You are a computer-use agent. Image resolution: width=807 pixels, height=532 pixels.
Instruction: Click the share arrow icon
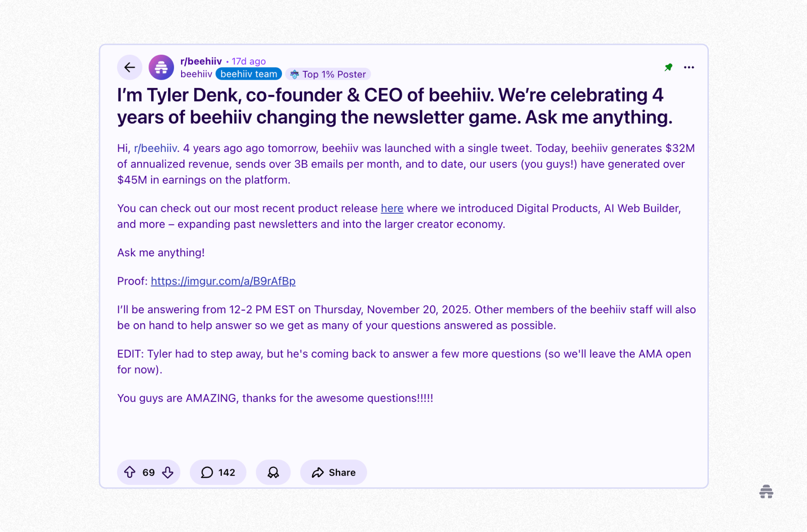(x=319, y=472)
